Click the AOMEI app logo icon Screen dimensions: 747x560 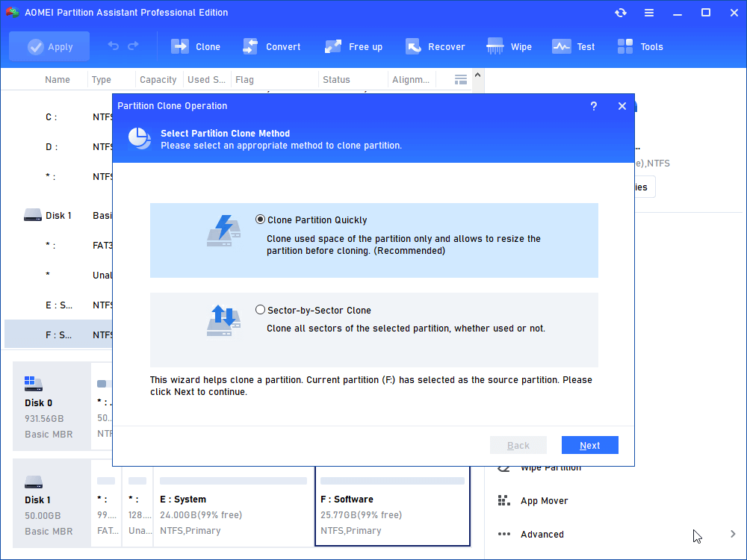click(x=12, y=13)
